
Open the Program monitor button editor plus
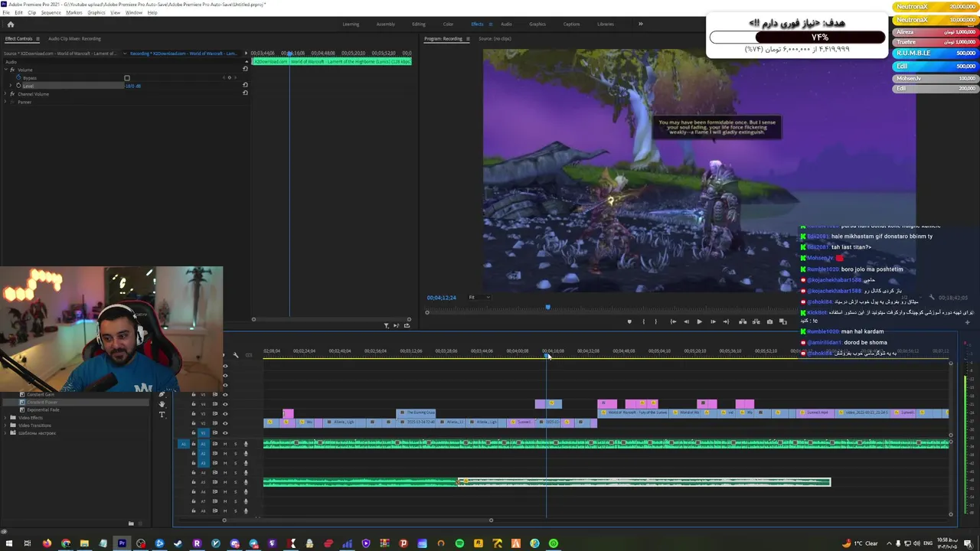coord(967,322)
